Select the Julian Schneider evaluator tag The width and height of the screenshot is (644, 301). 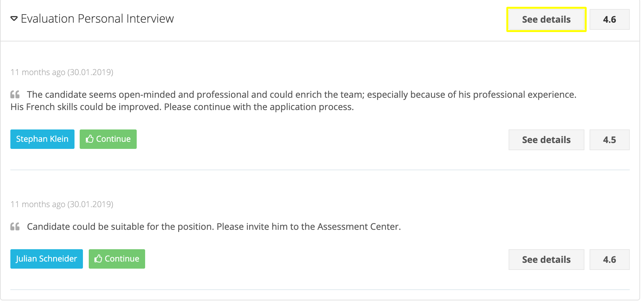coord(47,259)
